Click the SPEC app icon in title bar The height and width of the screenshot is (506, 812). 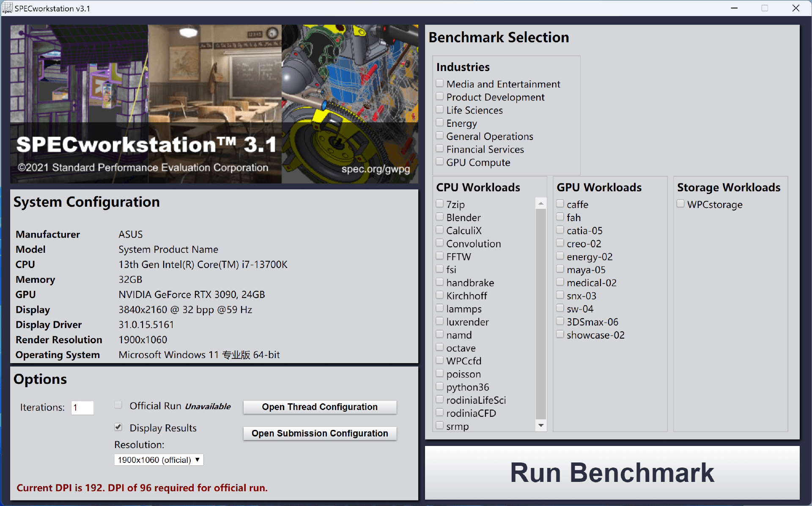click(x=7, y=8)
